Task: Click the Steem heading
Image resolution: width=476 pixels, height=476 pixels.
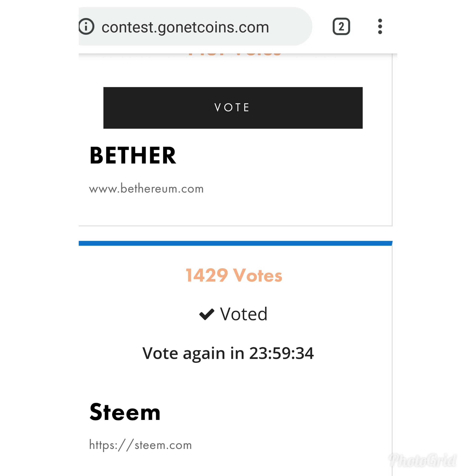Action: point(125,412)
